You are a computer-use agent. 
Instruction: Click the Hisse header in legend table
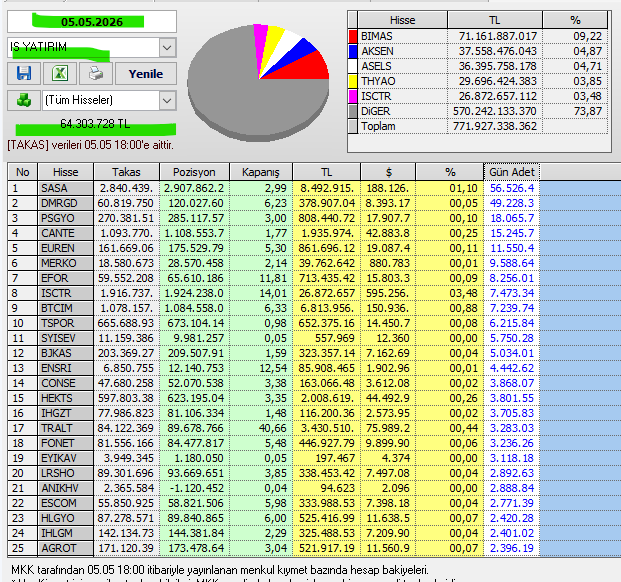(x=402, y=20)
